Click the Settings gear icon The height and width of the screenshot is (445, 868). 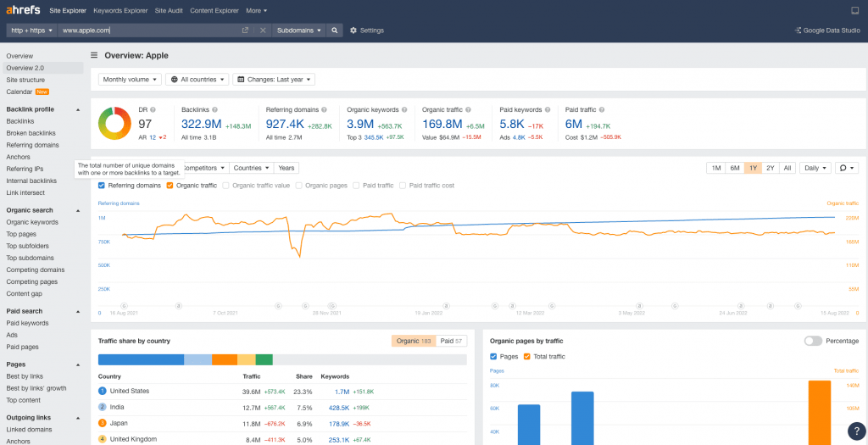click(353, 31)
